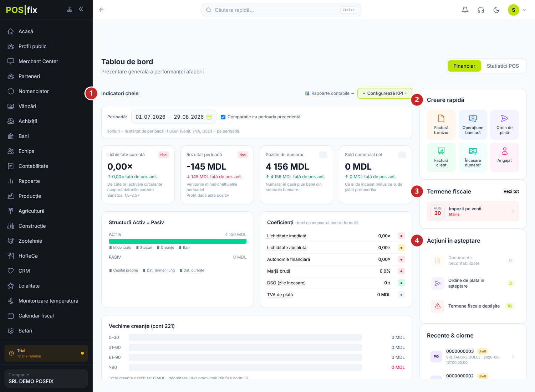Focus the Căutare rapidă search field
This screenshot has width=535, height=392.
pyautogui.click(x=281, y=10)
